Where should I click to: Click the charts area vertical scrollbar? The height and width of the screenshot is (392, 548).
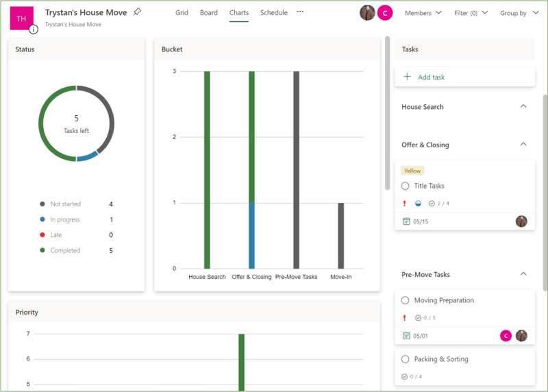click(x=387, y=113)
